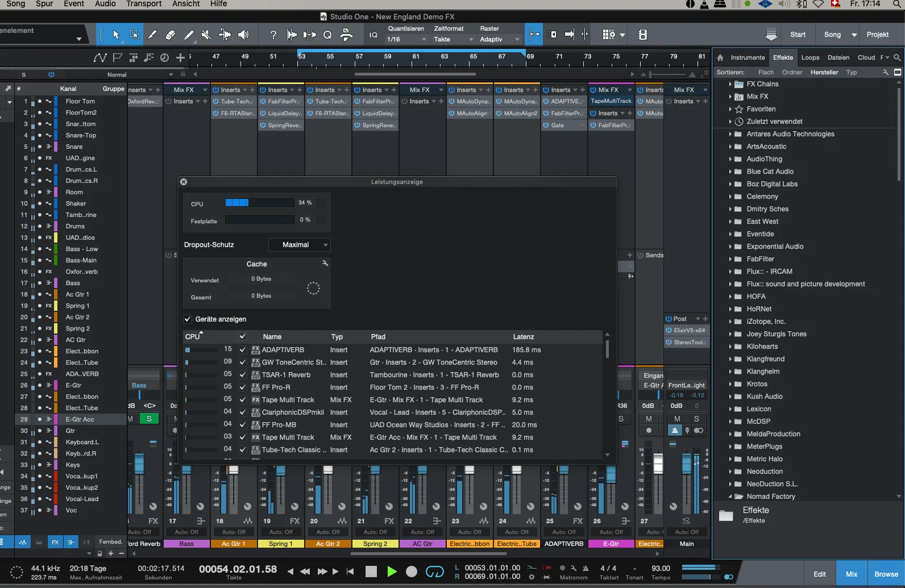The image size is (905, 588).
Task: Click the IQ quantize icon
Action: coord(373,35)
